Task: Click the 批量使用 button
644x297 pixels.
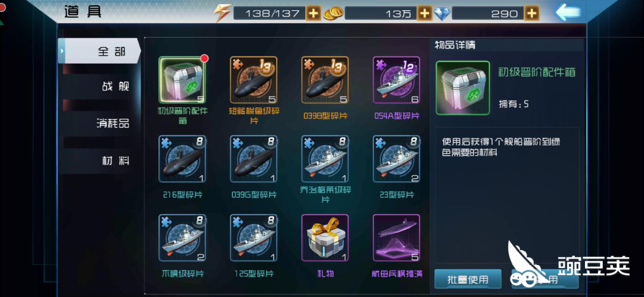Action: pos(468,279)
